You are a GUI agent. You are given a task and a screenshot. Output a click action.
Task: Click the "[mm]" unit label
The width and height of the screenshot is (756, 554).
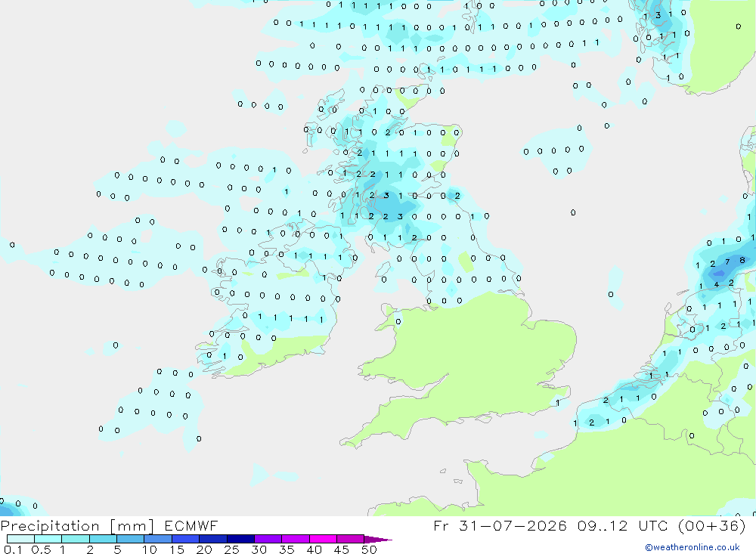click(132, 526)
